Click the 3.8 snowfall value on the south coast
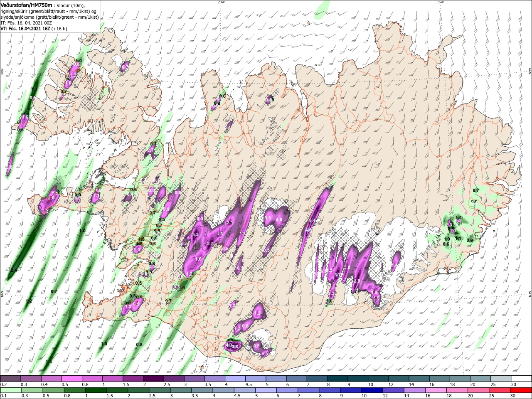This screenshot has width=532, height=399. (235, 347)
